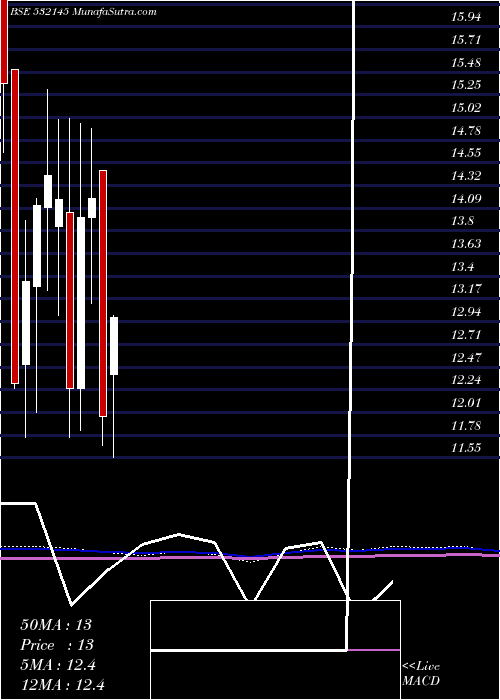Click the 50MA : 13 legend value
The image size is (500, 700).
point(56,625)
